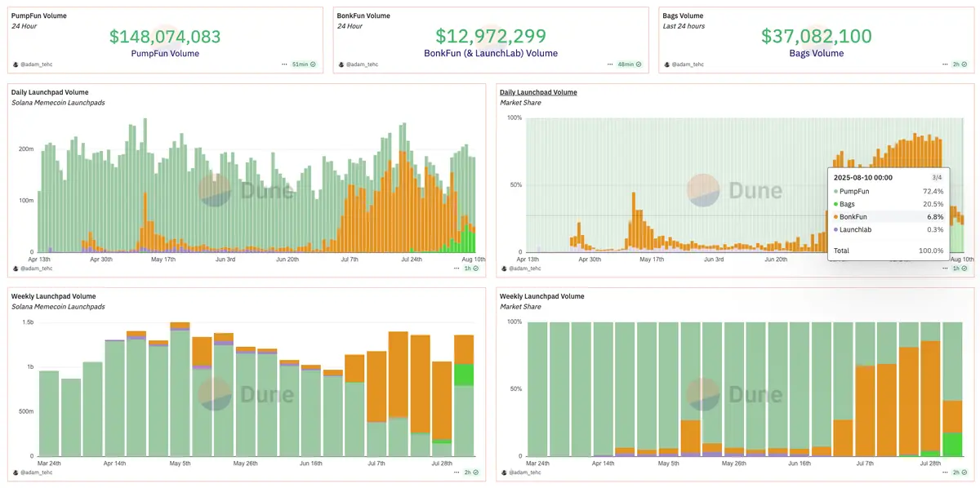Open the PumpFun Volume panel's three-dot menu
980x488 pixels.
[284, 64]
